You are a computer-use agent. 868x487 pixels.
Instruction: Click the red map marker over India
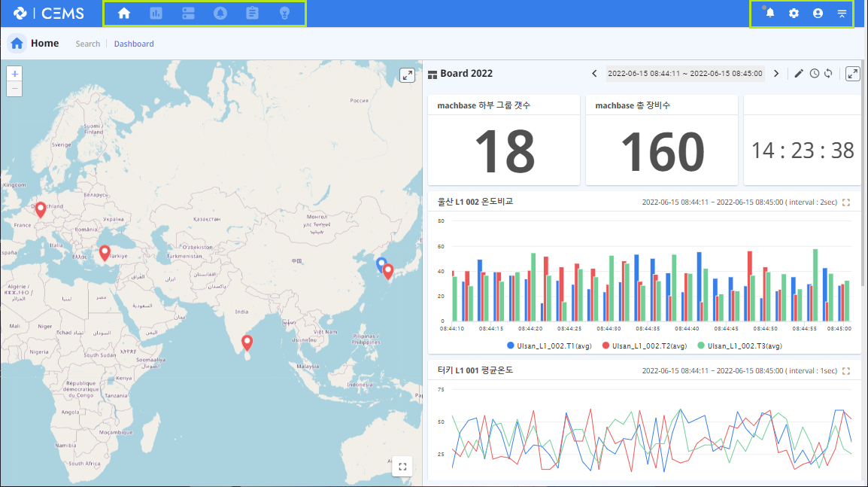click(x=247, y=343)
